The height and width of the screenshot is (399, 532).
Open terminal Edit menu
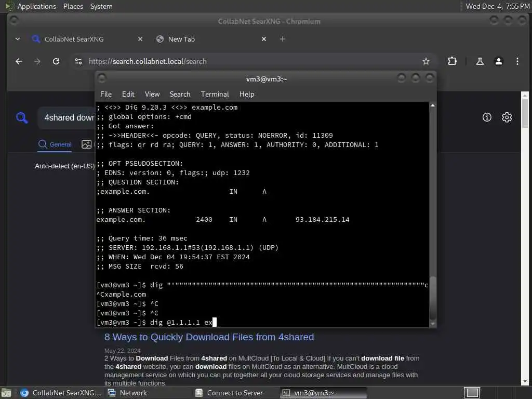coord(128,95)
